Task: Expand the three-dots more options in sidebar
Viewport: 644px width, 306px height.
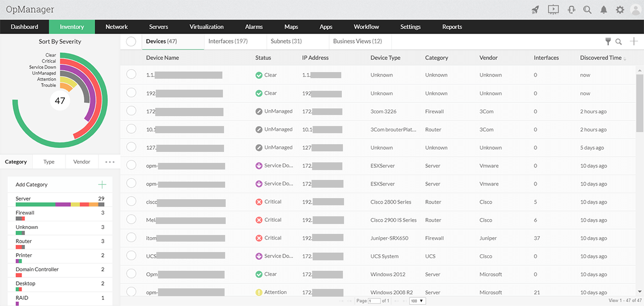Action: click(110, 162)
